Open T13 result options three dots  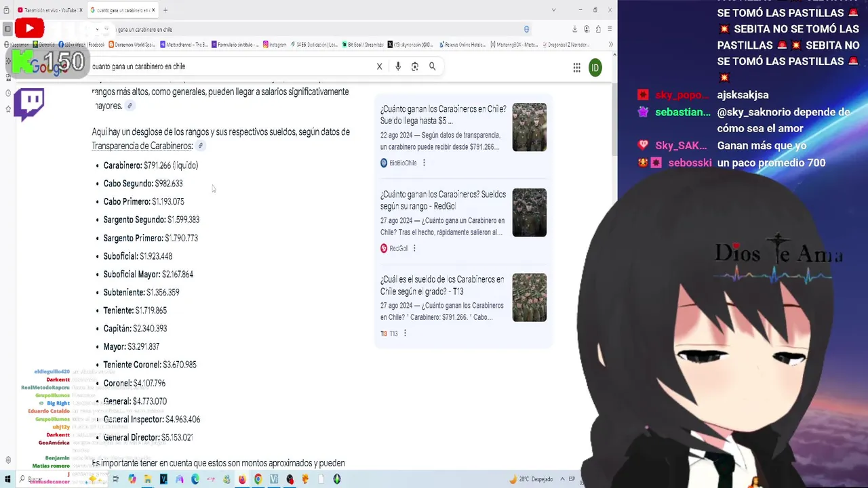pos(405,333)
